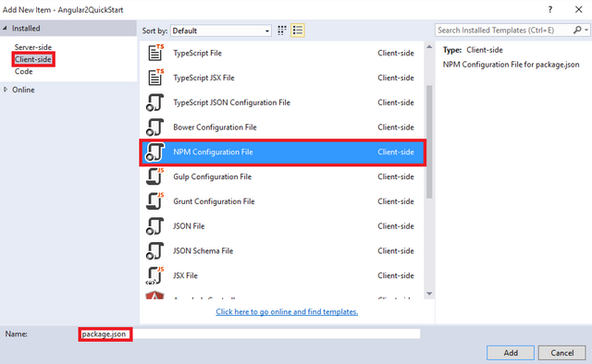Click NPM Configuration File description text
592x364 pixels.
click(511, 65)
